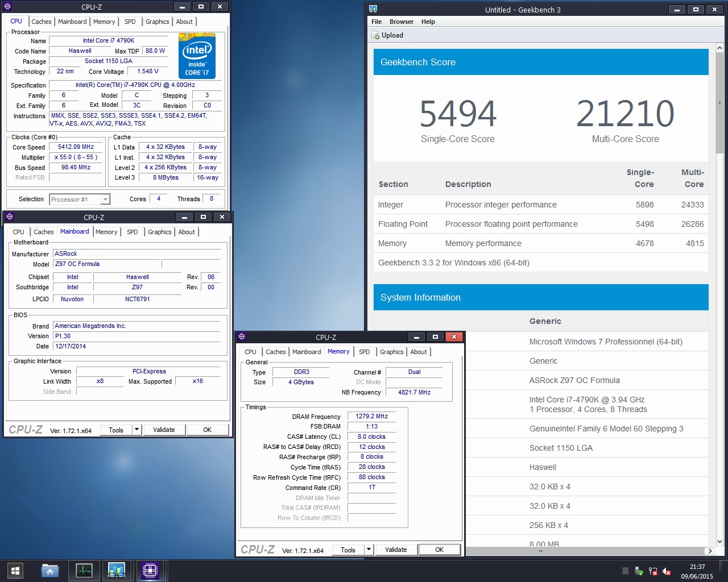Click the CAS# Latency 8.0 clocks value

pos(372,436)
